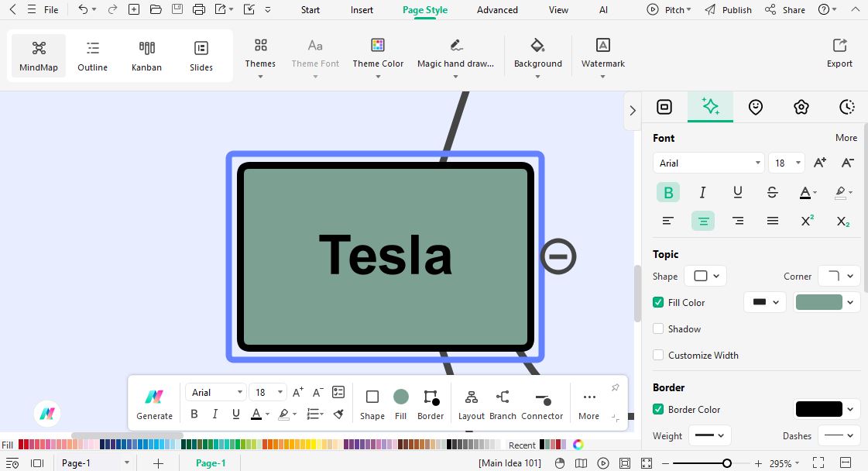868x471 pixels.
Task: Apply subscript formatting
Action: pos(842,221)
